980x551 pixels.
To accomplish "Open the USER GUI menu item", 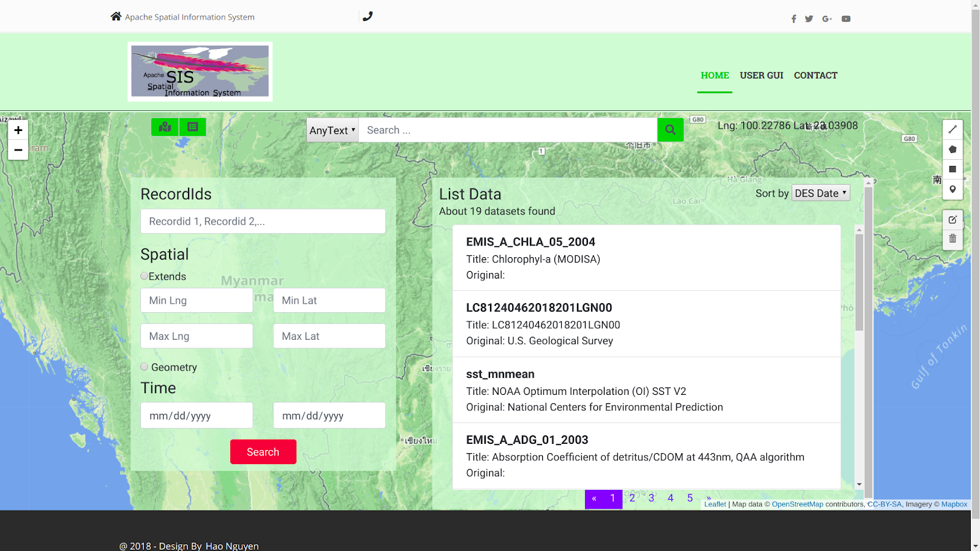I will pyautogui.click(x=761, y=75).
